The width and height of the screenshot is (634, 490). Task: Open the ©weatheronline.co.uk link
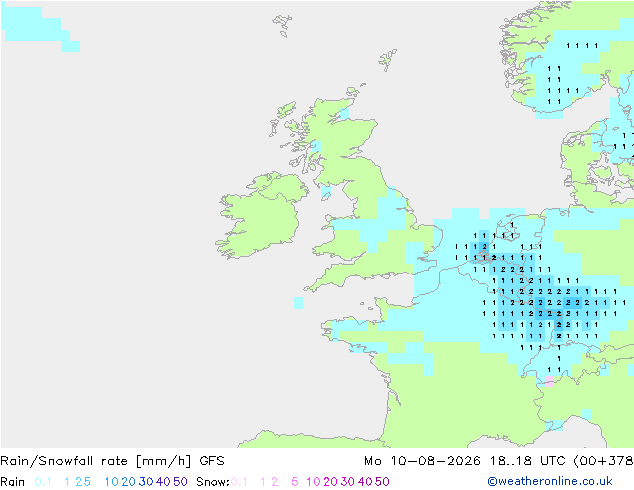point(550,481)
